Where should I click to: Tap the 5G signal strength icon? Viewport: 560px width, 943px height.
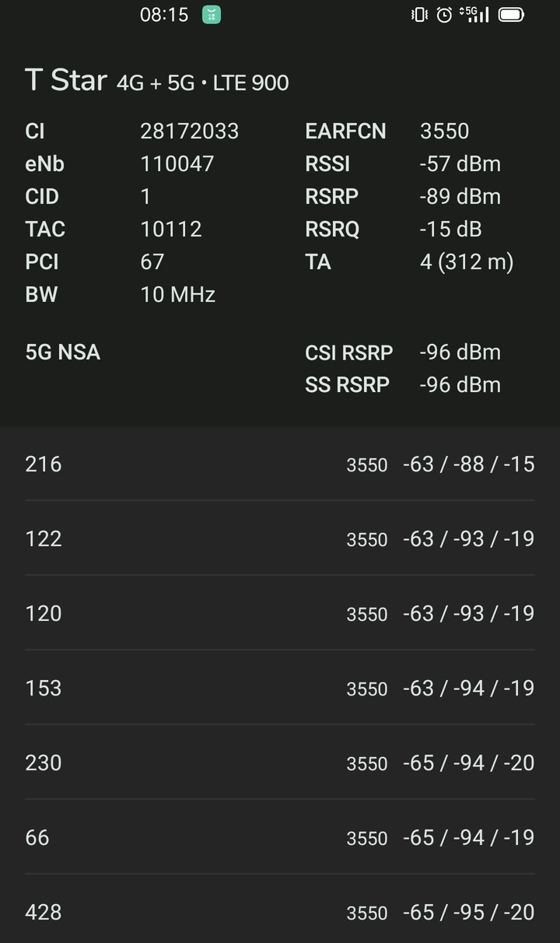tap(474, 14)
